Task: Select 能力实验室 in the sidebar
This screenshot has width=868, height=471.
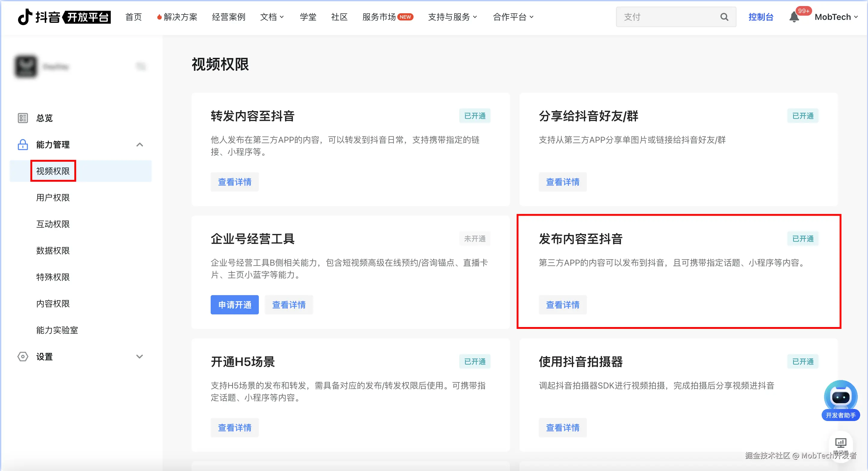Action: [57, 330]
